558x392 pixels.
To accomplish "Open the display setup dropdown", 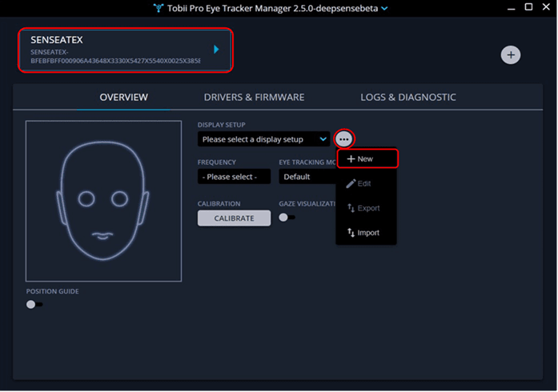I will (263, 139).
